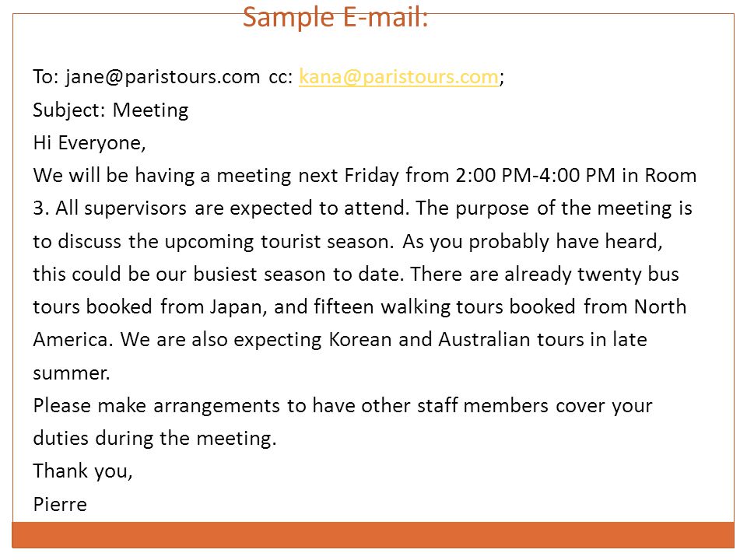Open the kana@paristours.com email link

[x=398, y=77]
